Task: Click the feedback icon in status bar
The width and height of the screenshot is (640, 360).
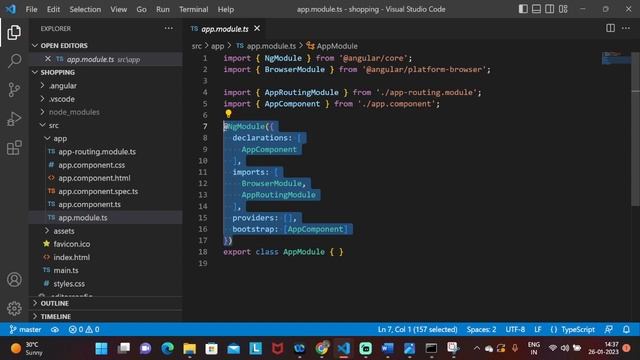Action: [609, 329]
